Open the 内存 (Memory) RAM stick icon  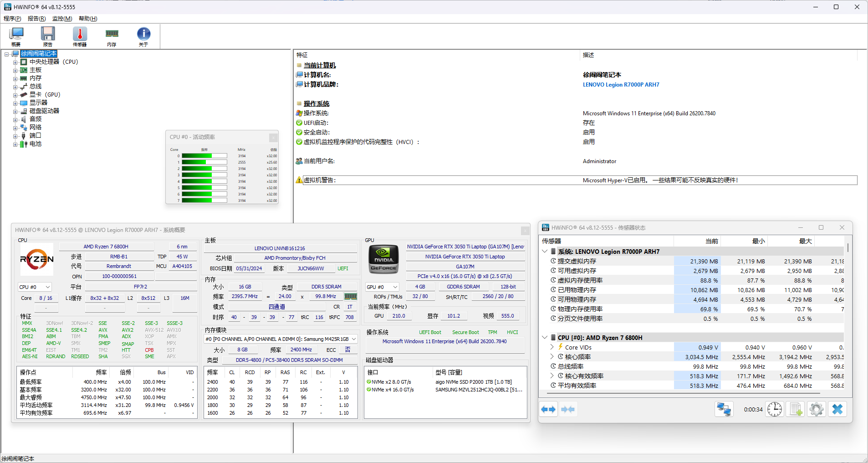(x=112, y=36)
